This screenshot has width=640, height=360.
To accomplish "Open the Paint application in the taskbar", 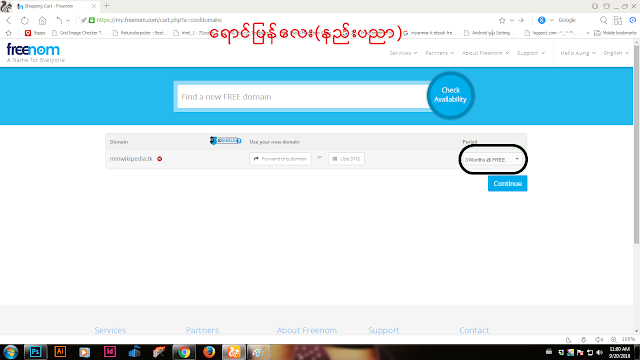I will tap(258, 351).
